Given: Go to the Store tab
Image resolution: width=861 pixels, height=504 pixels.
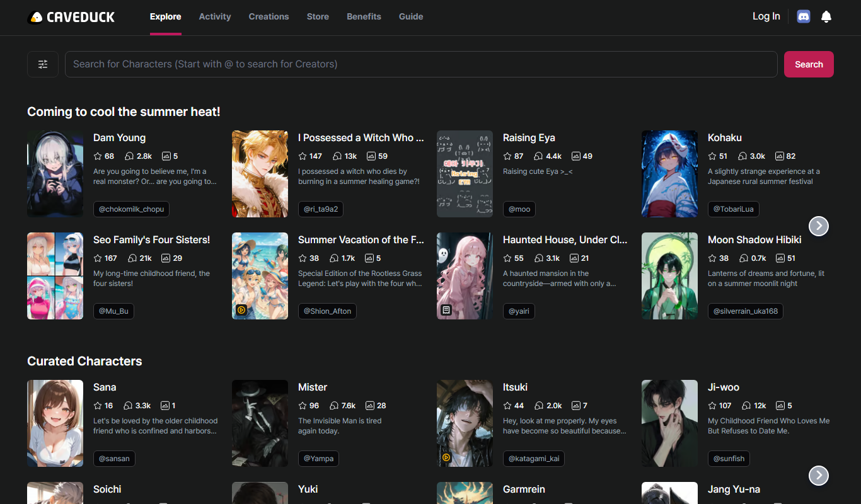Looking at the screenshot, I should click(x=318, y=17).
